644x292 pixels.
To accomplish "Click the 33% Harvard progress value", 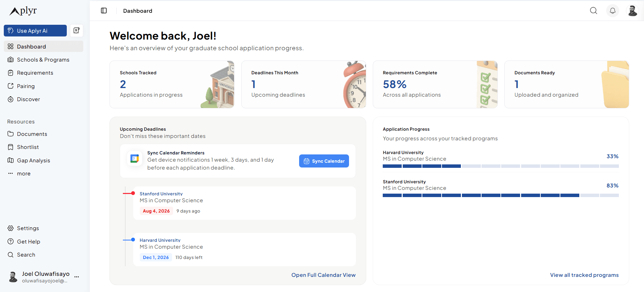I will [x=612, y=156].
